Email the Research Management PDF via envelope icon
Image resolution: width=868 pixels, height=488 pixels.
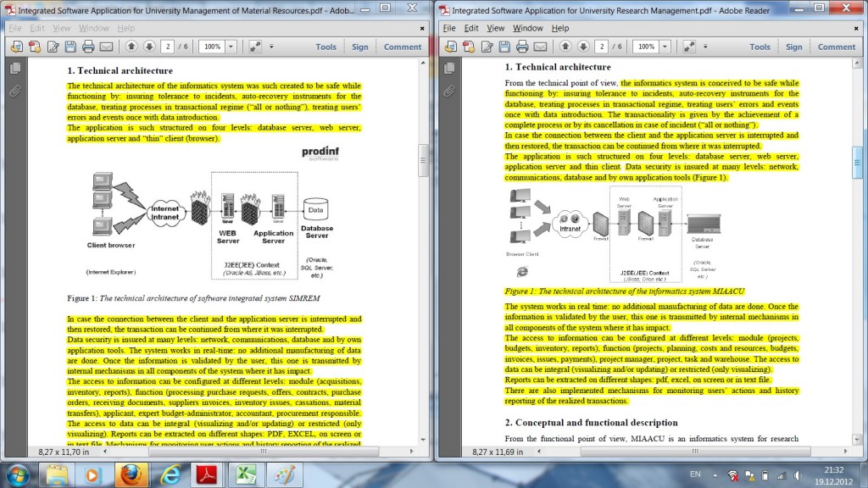tap(540, 47)
